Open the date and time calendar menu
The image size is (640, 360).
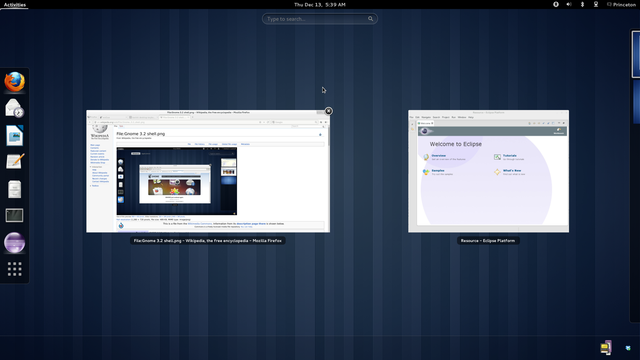(x=320, y=4)
